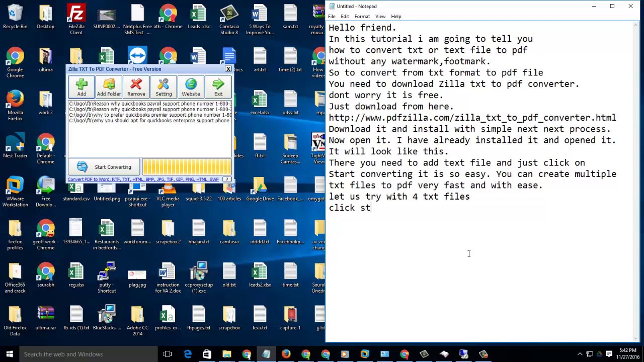
Task: Open the Format menu in Notepad
Action: tap(362, 17)
